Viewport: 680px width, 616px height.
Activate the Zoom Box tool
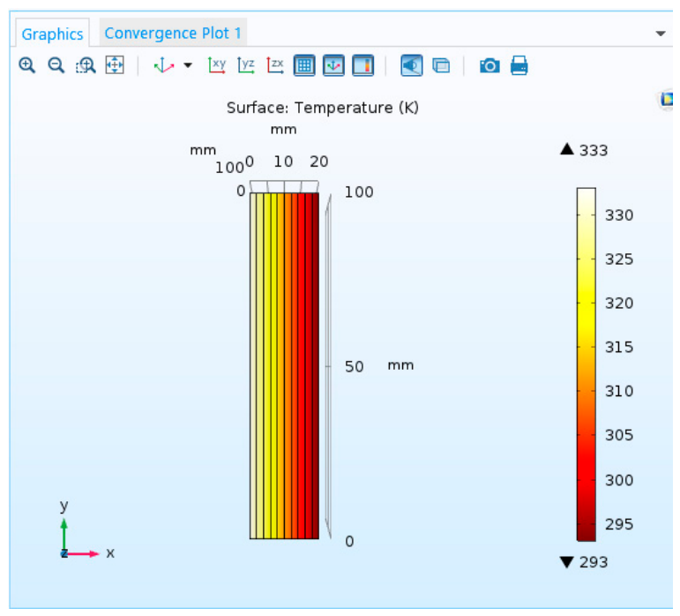point(86,65)
